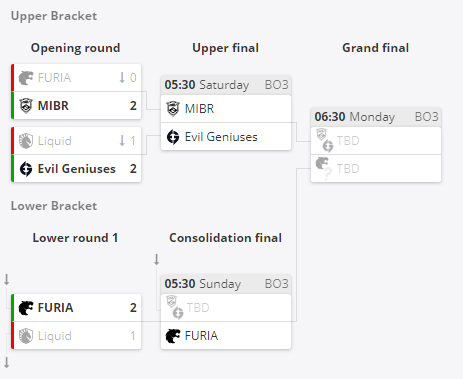Click the Liquid logo in lower round 1

point(26,336)
